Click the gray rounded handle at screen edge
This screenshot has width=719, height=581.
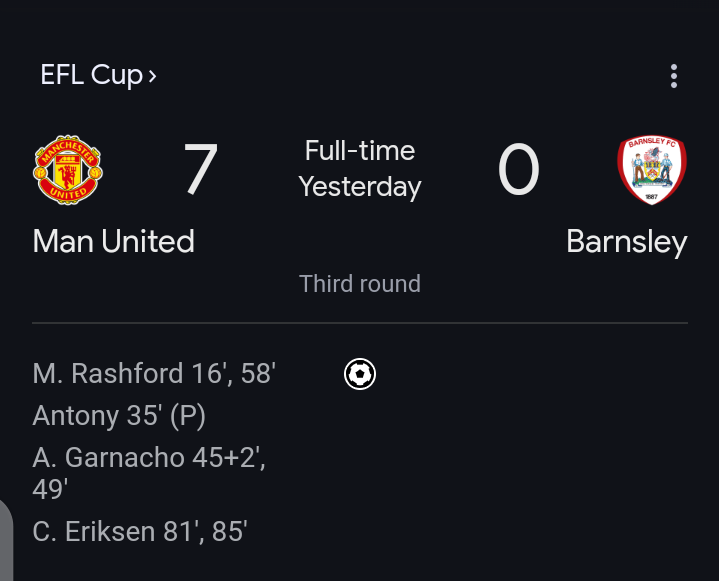click(5, 540)
